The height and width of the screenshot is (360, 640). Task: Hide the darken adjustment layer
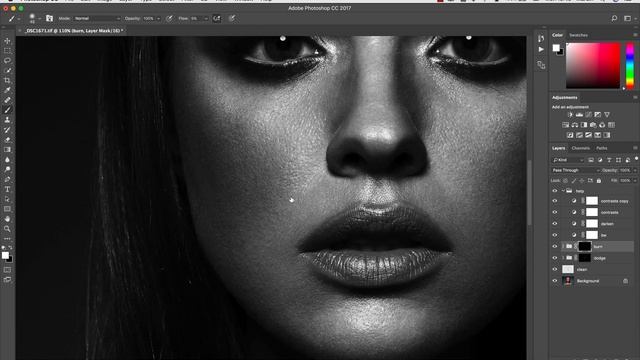point(555,224)
